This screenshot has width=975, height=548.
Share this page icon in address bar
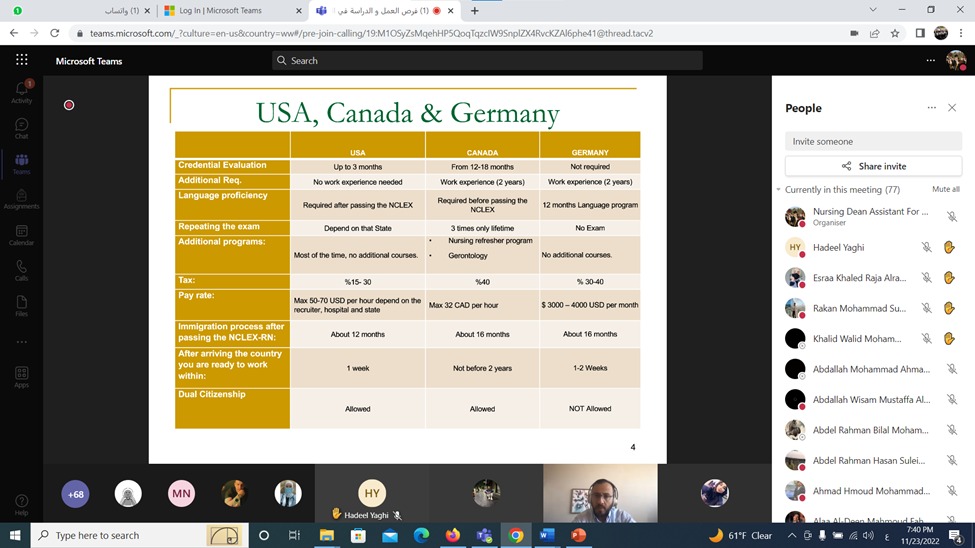pos(874,34)
